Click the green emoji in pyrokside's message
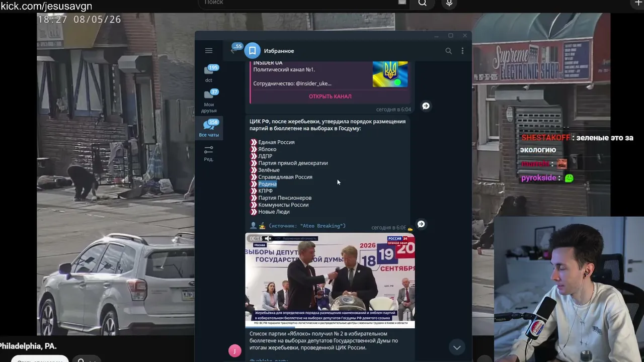This screenshot has width=644, height=362. 569,178
